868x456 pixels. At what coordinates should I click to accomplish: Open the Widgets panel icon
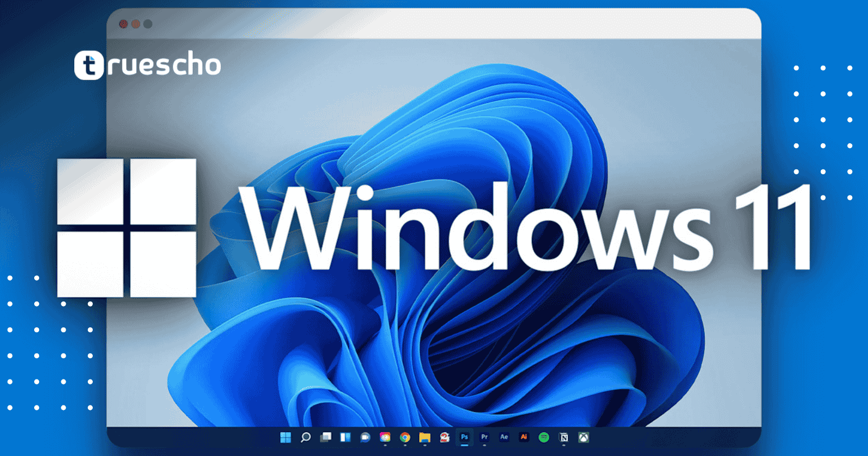(x=345, y=438)
